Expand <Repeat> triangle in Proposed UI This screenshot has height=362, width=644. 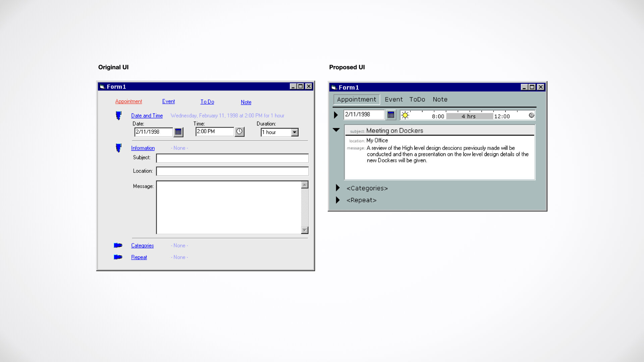click(338, 200)
